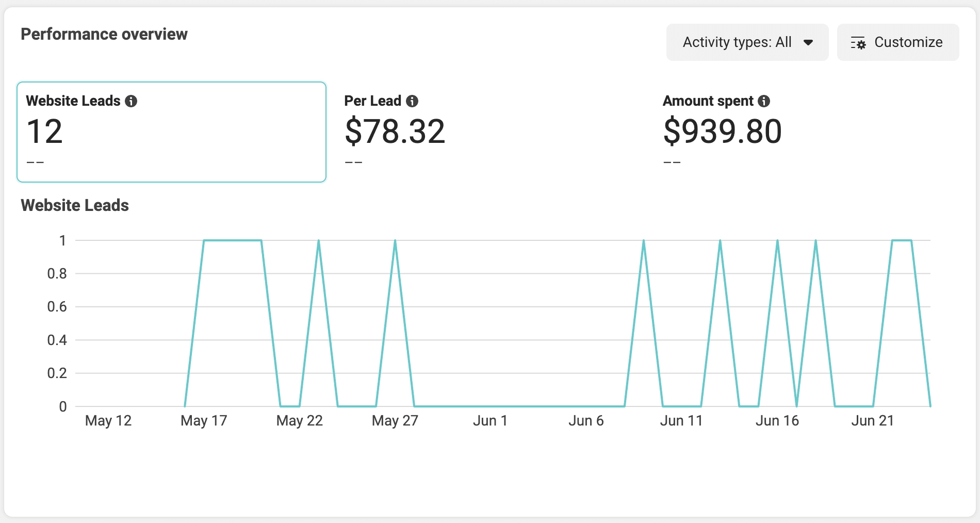Click the info icon beside Website Leads
The image size is (980, 523).
(x=131, y=101)
